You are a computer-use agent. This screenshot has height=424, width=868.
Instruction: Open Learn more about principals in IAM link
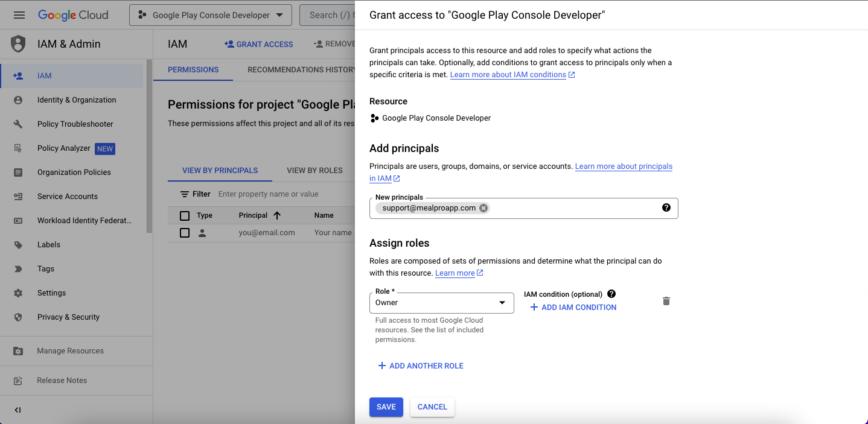(521, 172)
